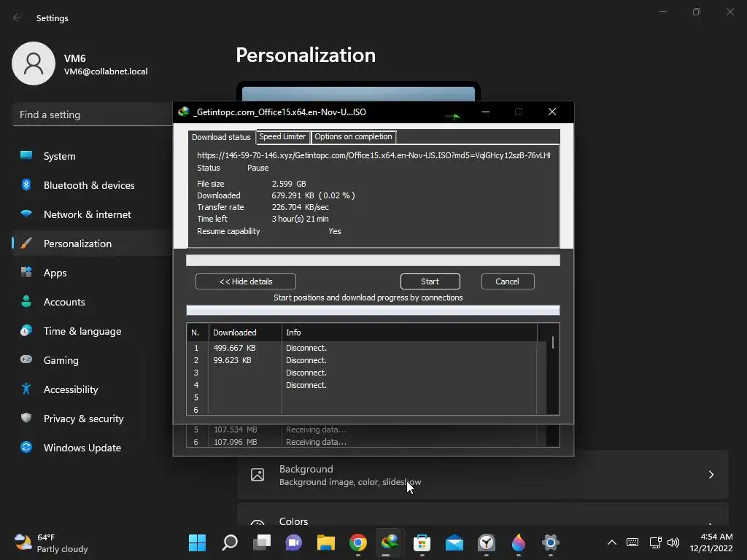The image size is (747, 560).
Task: Click the Cancel button in download dialog
Action: (x=508, y=281)
